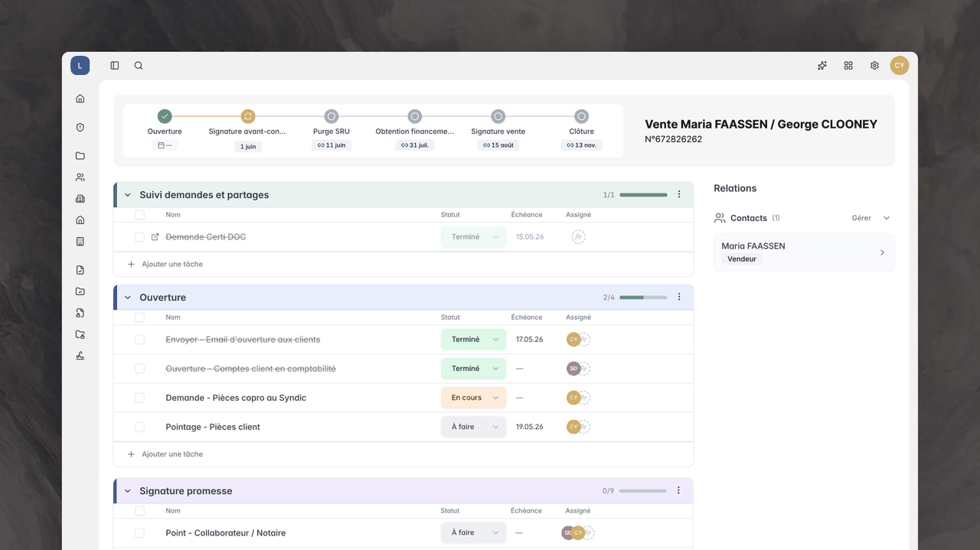Open À faire status dropdown for Point Collaborateur / Notaire
The width and height of the screenshot is (980, 550).
[x=474, y=532]
